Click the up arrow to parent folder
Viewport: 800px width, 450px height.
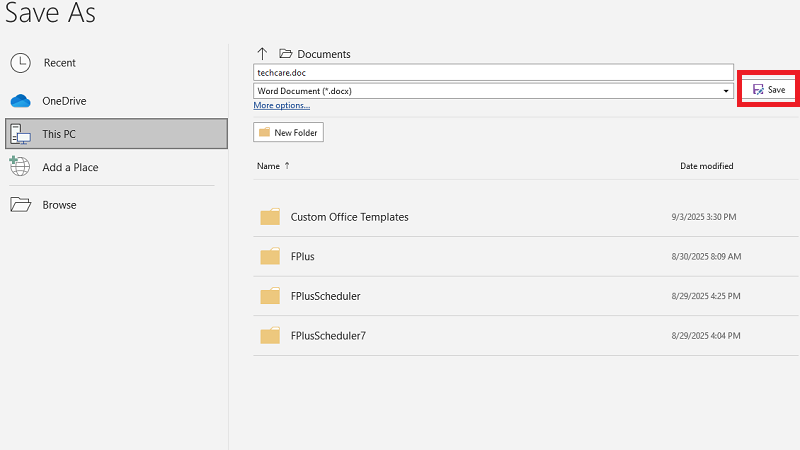(x=263, y=54)
